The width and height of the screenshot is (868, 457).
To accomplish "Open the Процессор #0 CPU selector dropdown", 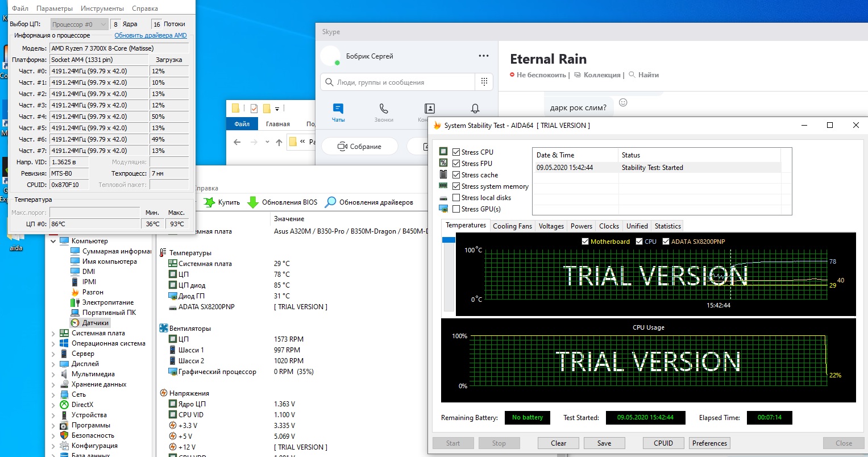I will pos(79,24).
